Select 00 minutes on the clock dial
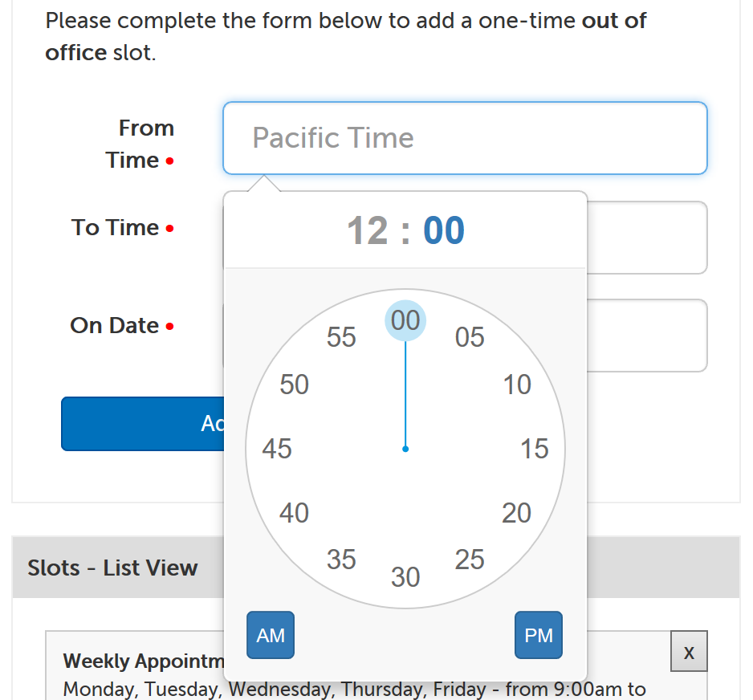The height and width of the screenshot is (700, 753). coord(405,319)
